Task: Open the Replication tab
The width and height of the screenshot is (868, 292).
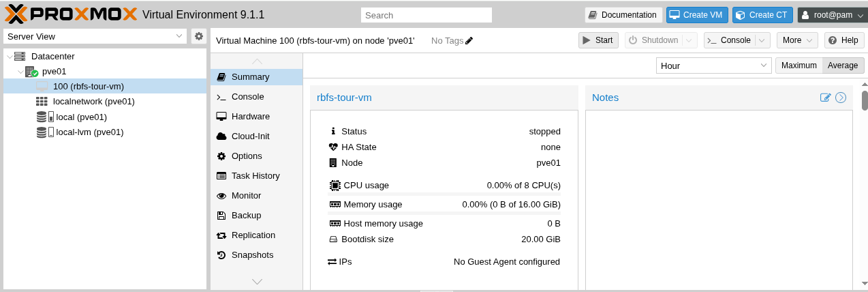Action: point(256,235)
